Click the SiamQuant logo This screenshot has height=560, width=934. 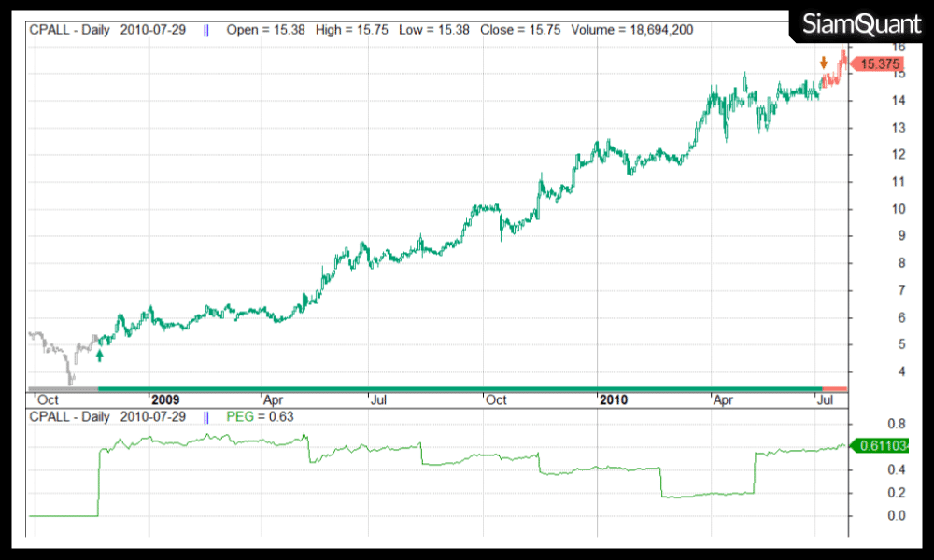(x=861, y=25)
